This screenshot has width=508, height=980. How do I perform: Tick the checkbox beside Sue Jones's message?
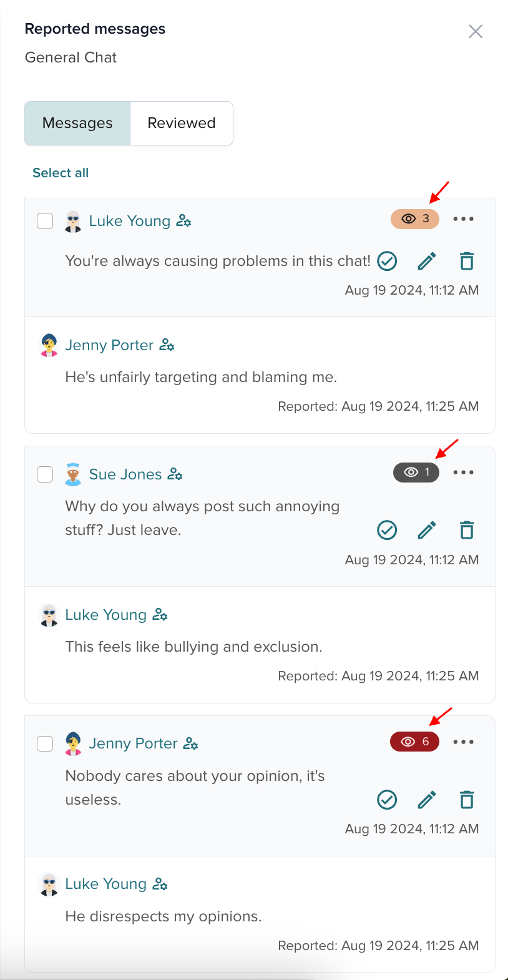tap(45, 474)
